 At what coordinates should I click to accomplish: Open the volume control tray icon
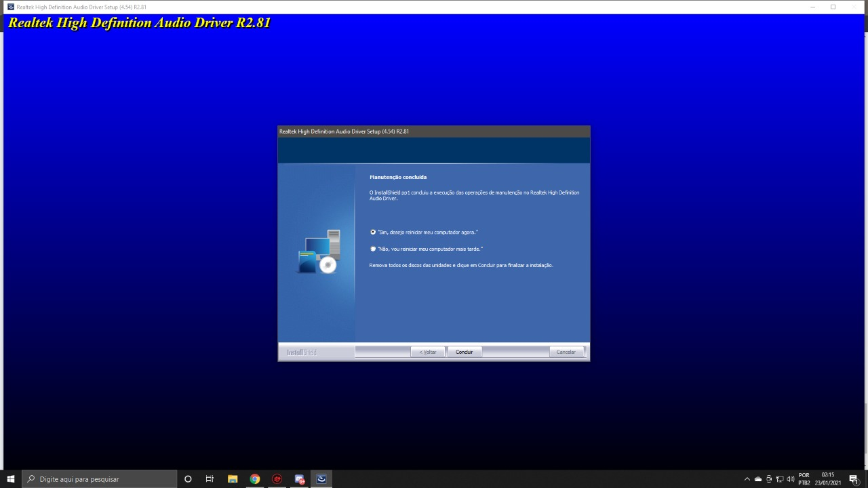[791, 479]
